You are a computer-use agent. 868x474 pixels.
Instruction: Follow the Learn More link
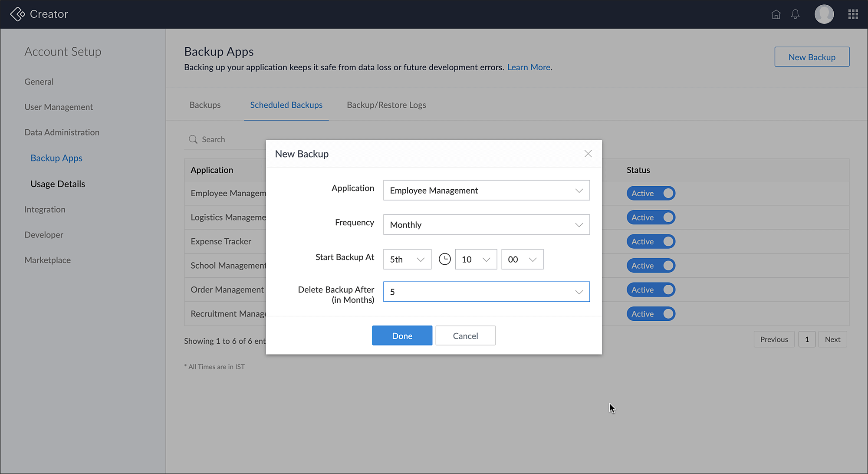click(x=529, y=67)
